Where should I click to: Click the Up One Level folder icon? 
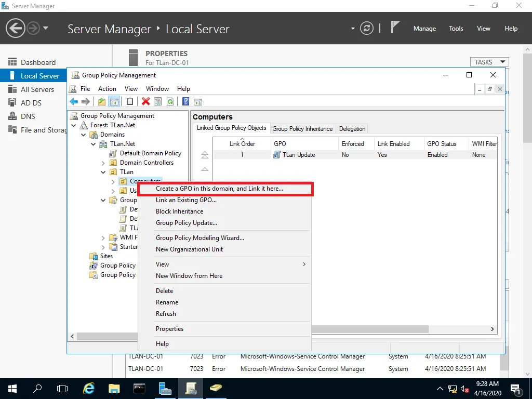(x=101, y=101)
